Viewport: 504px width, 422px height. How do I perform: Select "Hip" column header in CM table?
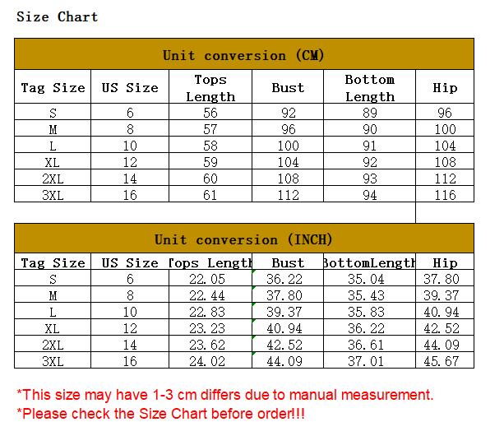point(445,87)
